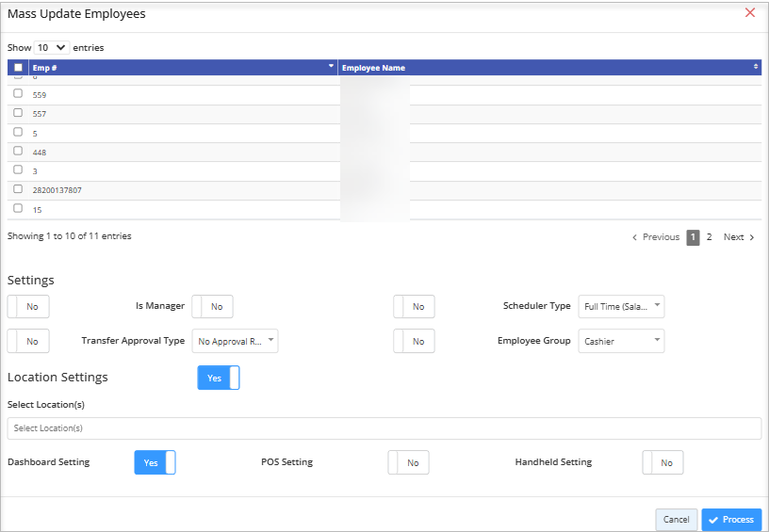Click the Cancel button
This screenshot has width=769, height=532.
tap(677, 519)
